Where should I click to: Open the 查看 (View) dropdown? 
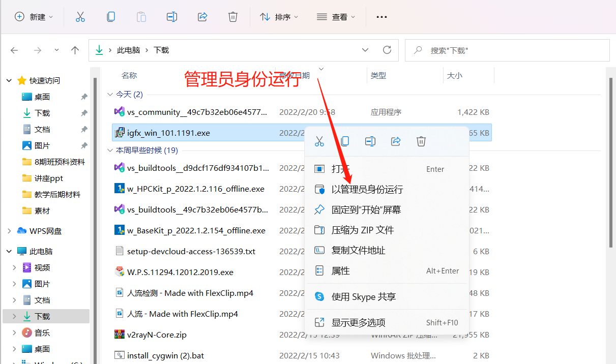click(x=336, y=16)
